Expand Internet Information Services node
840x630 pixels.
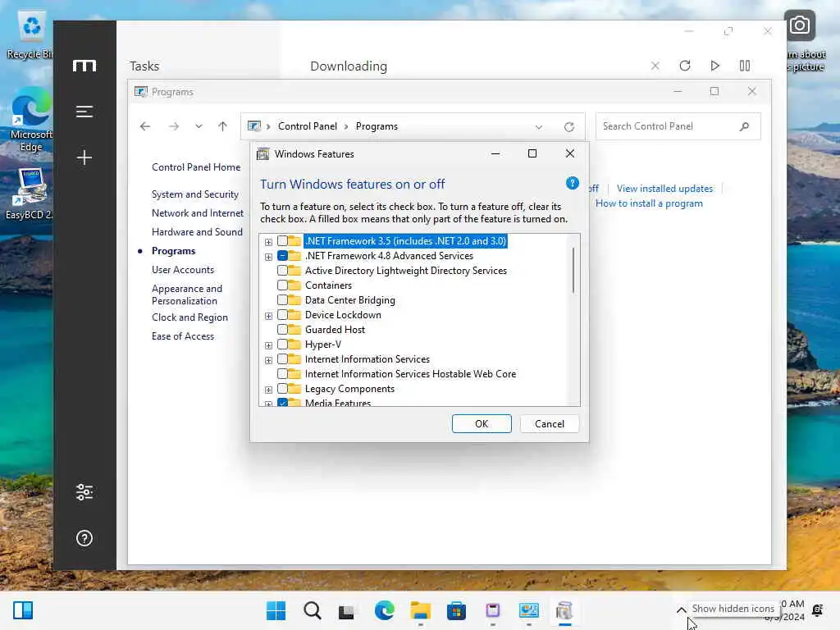[x=268, y=360]
